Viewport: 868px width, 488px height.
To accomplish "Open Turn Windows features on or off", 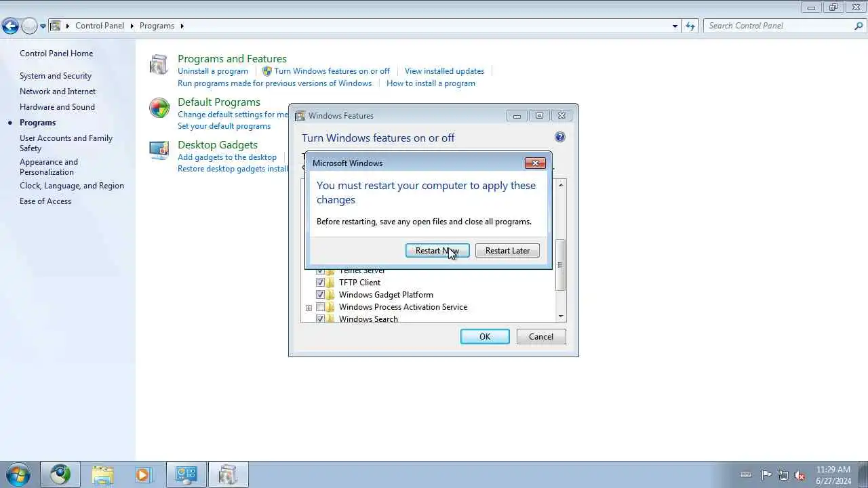I will pyautogui.click(x=332, y=71).
